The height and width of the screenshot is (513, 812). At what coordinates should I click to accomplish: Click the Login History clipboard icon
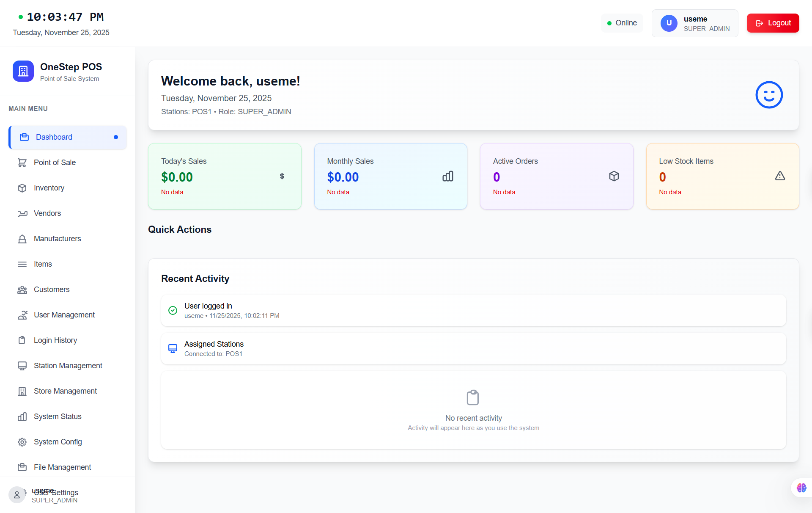(23, 340)
